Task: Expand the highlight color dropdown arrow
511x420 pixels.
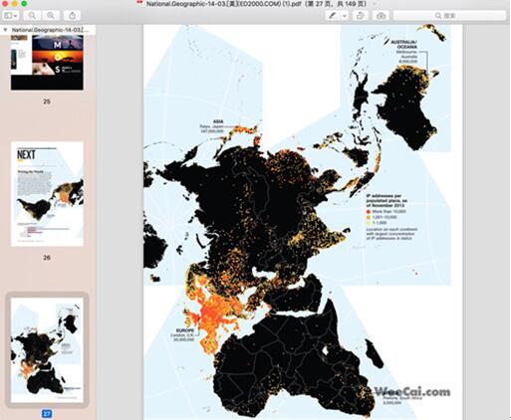Action: tap(345, 16)
